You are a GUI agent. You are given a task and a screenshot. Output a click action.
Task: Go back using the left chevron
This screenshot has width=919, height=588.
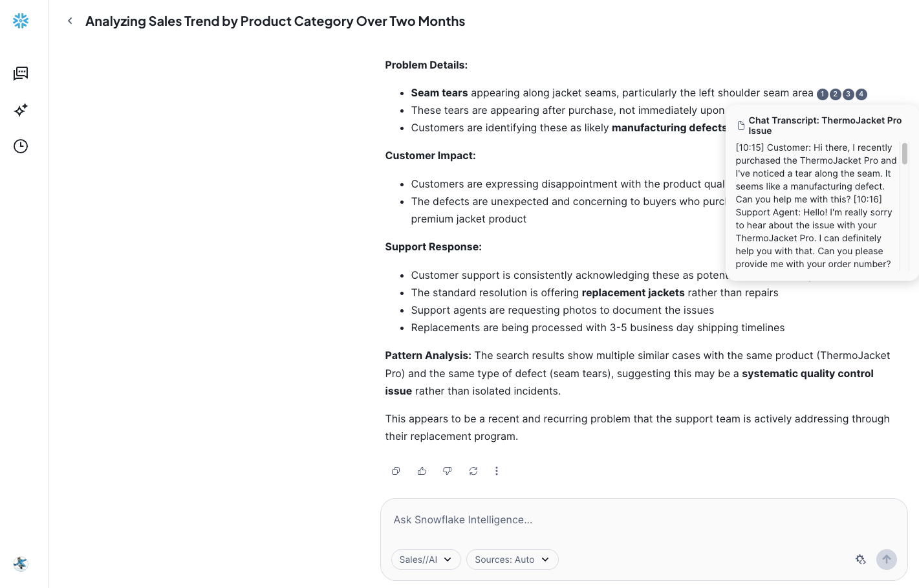(x=70, y=21)
